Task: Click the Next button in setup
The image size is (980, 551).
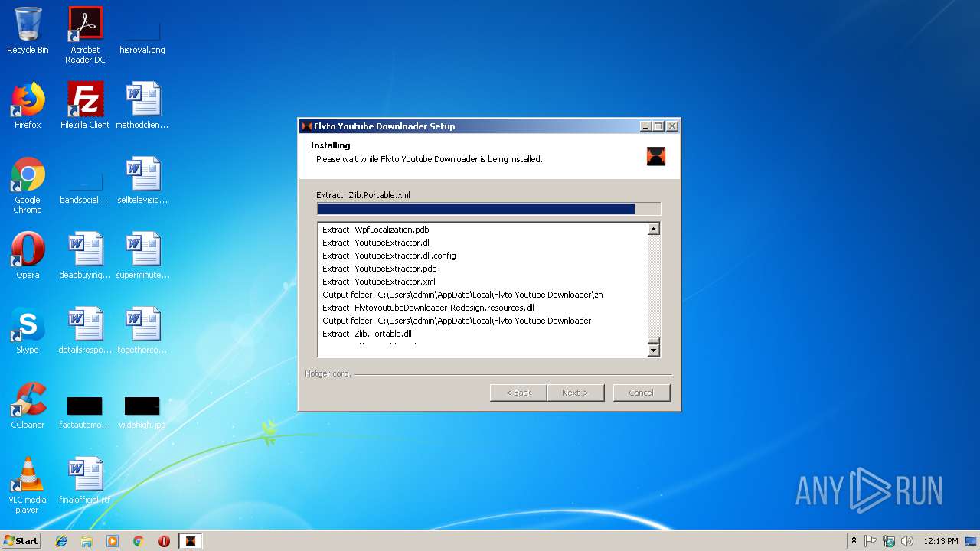Action: [x=575, y=393]
